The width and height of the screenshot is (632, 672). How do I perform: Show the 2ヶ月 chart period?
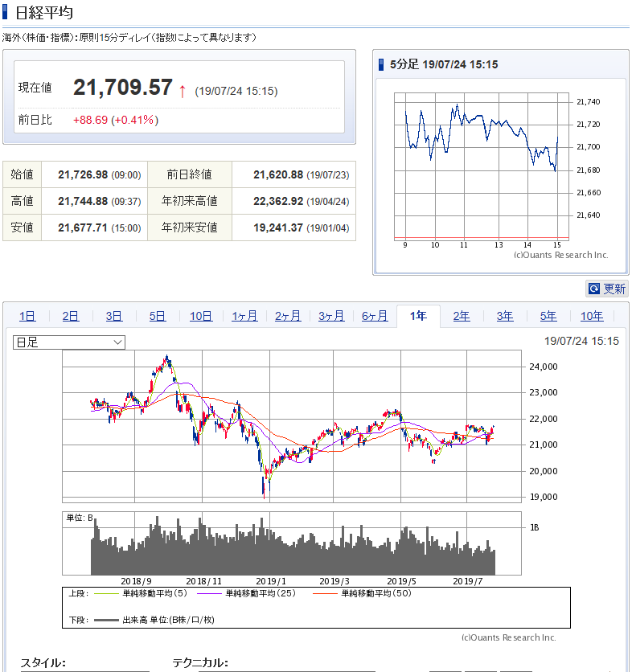tap(288, 316)
